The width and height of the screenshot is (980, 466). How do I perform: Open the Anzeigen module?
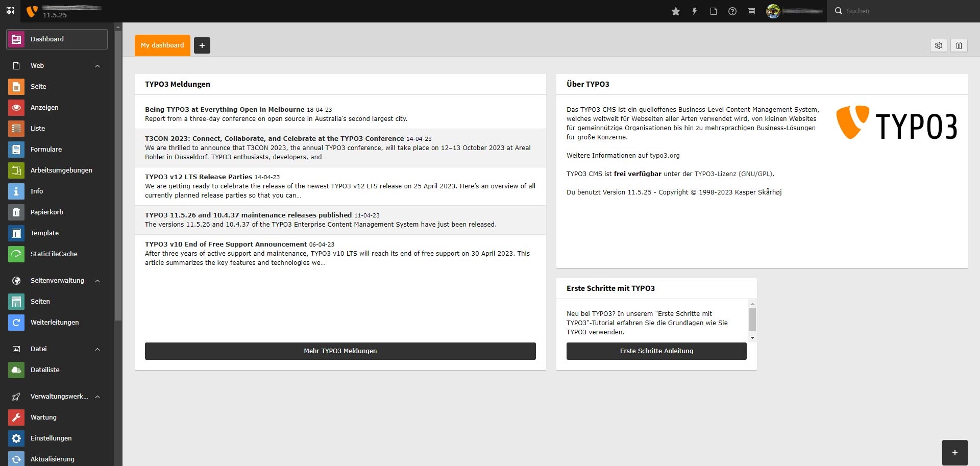pyautogui.click(x=57, y=108)
